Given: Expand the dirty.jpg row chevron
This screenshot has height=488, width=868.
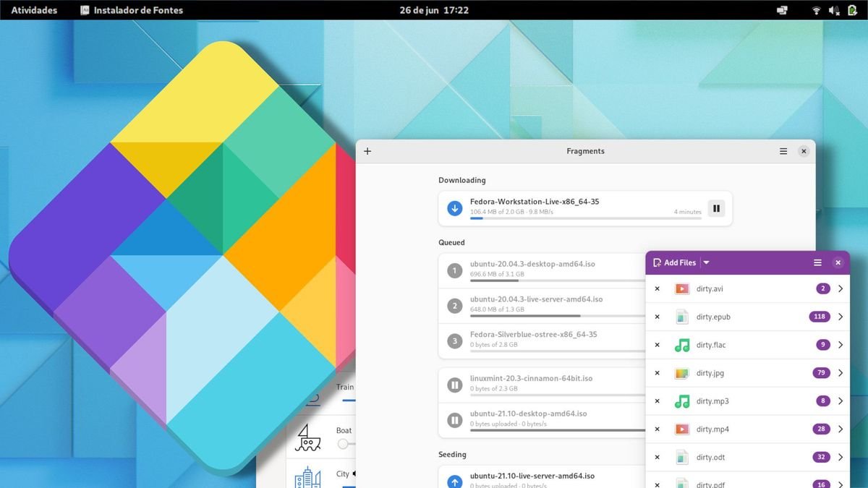Looking at the screenshot, I should pyautogui.click(x=841, y=373).
